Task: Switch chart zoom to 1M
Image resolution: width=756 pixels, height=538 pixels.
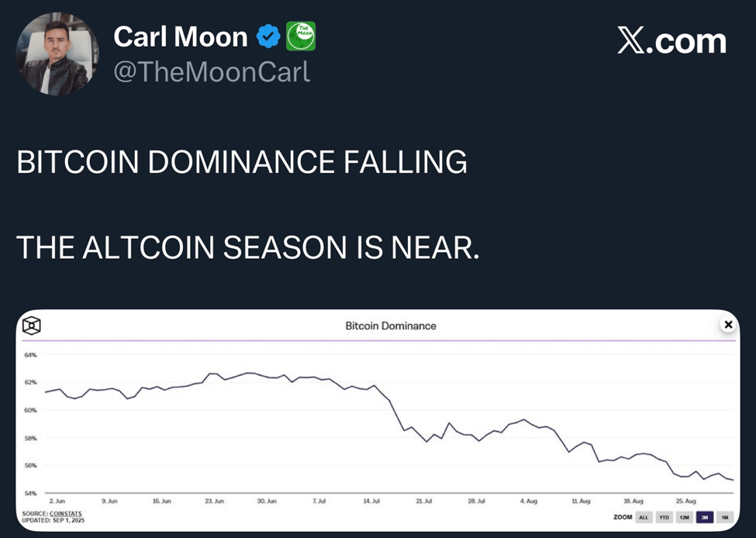Action: (724, 517)
